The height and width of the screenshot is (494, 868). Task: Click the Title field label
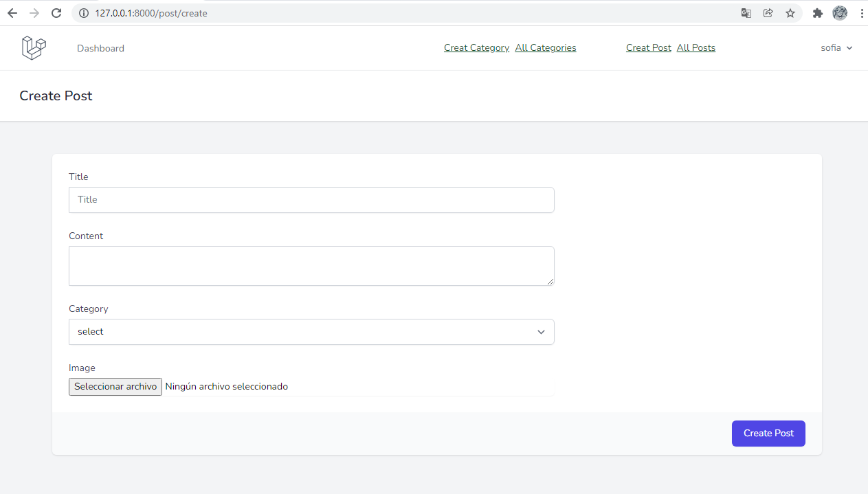78,177
